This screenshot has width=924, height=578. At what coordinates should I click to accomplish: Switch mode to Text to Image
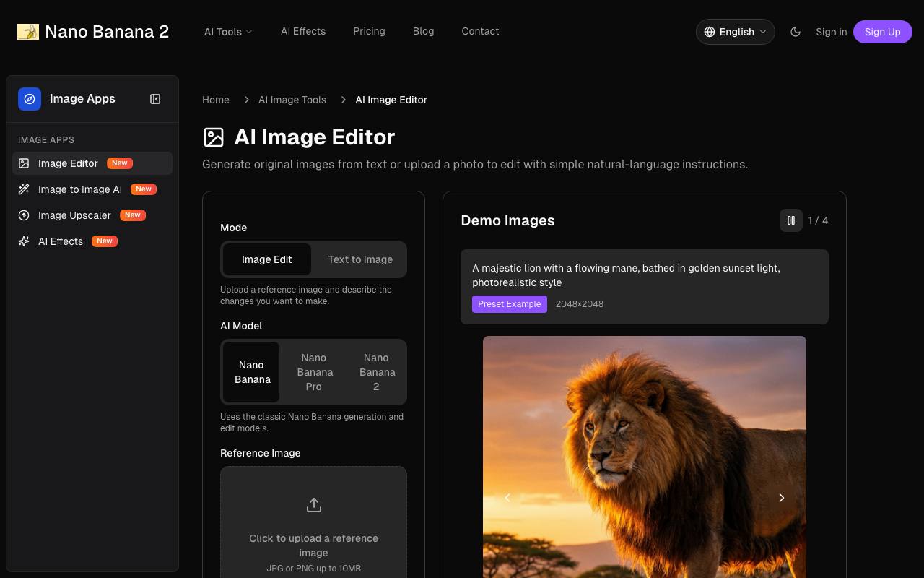(360, 259)
